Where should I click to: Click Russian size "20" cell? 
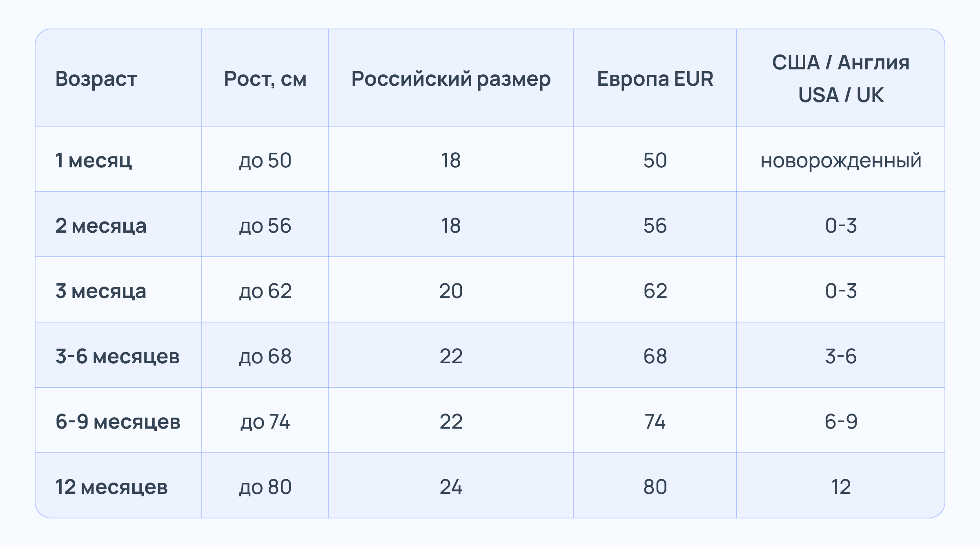(451, 291)
